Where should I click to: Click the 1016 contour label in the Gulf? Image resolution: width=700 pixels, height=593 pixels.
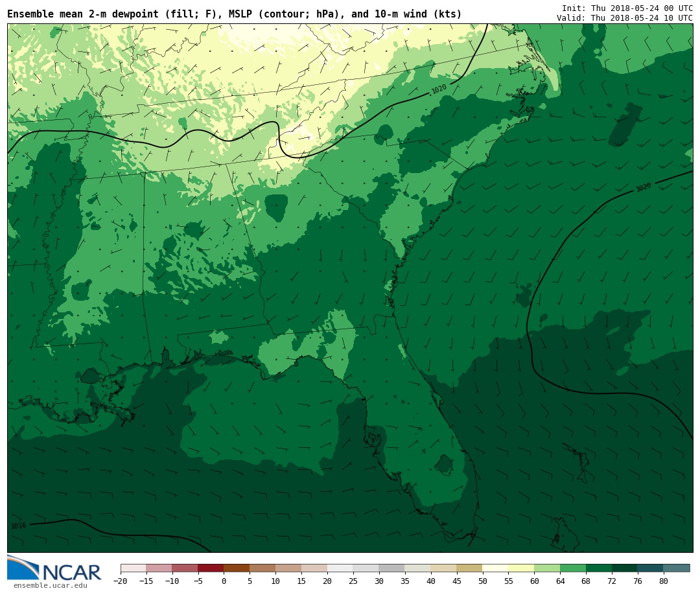click(19, 526)
